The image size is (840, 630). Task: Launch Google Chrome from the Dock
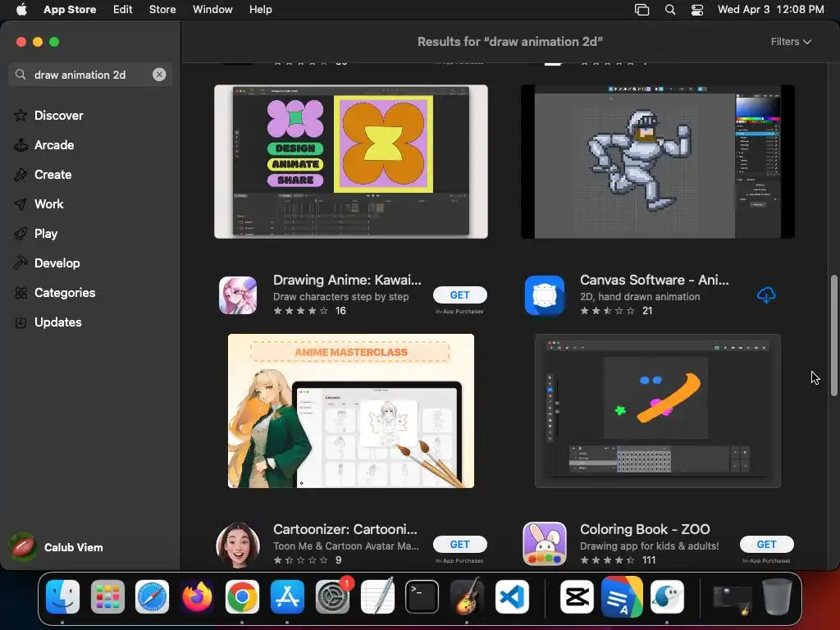(242, 596)
